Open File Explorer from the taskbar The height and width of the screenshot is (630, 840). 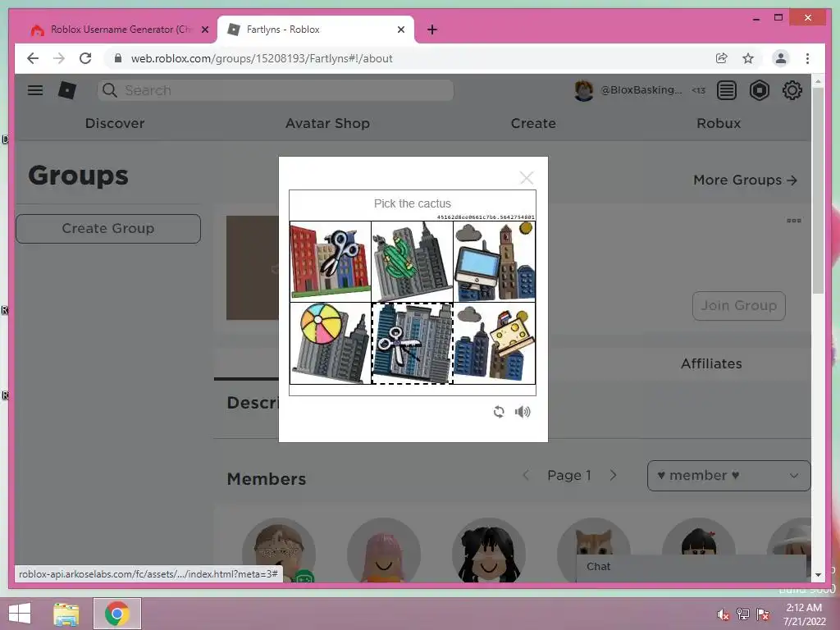tap(66, 614)
